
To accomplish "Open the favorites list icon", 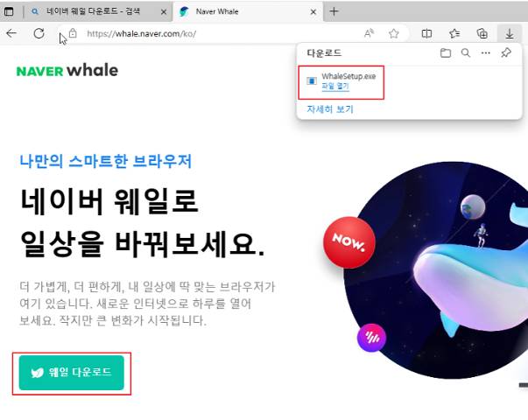I will (454, 33).
